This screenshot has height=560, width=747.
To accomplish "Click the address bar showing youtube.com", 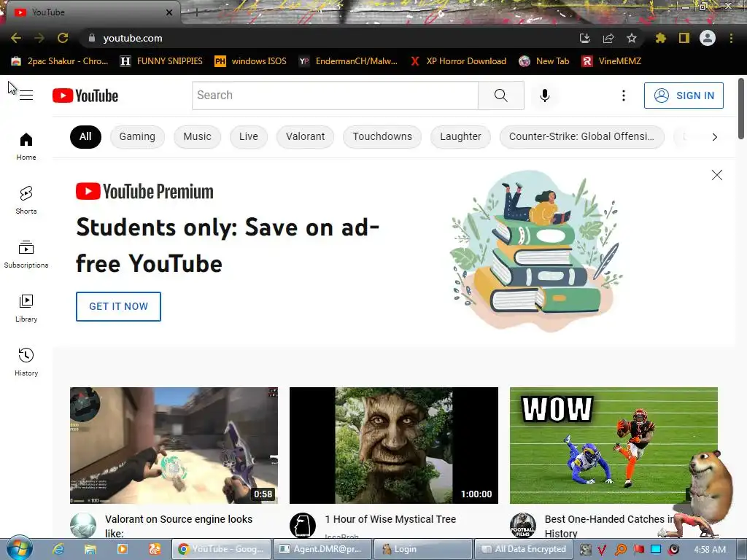I will coord(329,38).
